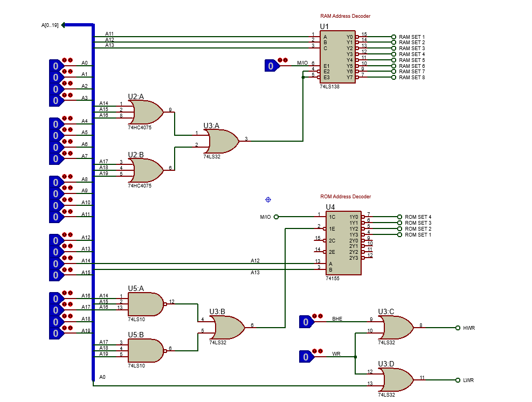Select the 74HC4075 label under U2:B
Screen dimensions: 532x402
(140, 185)
